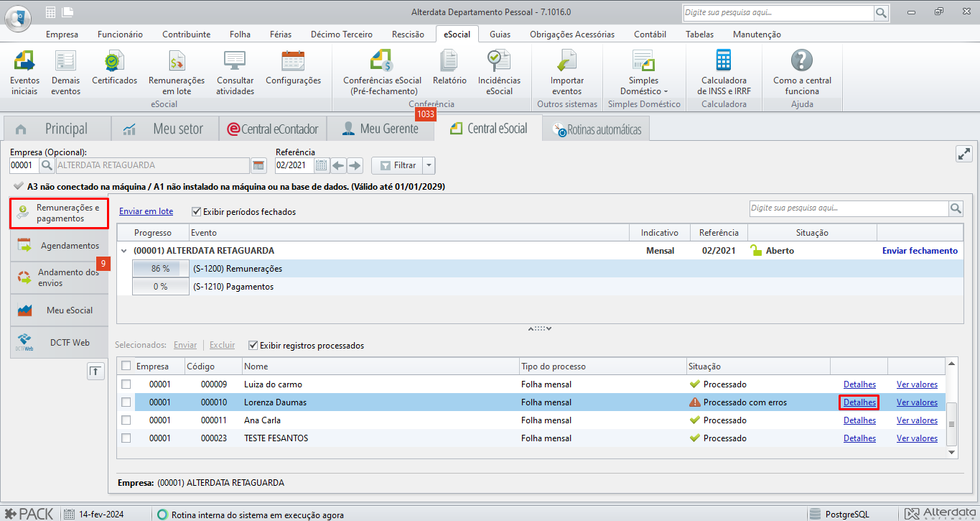980x521 pixels.
Task: Open Detalhes for TESTE FESANTOS
Action: (859, 438)
